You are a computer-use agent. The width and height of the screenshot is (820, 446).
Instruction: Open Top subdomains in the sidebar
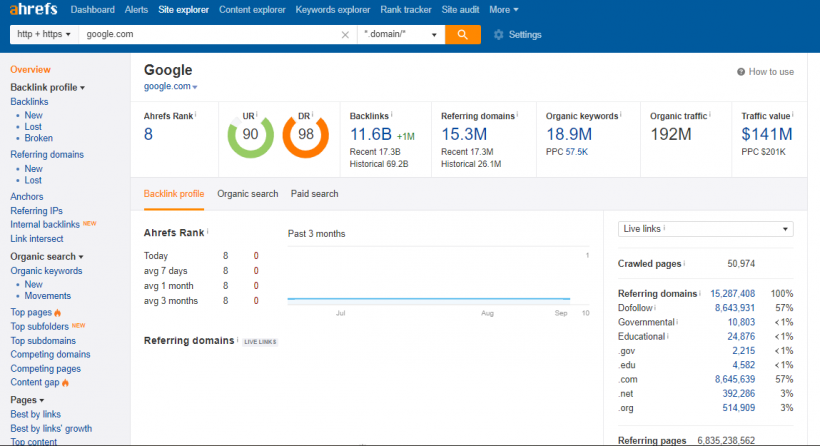click(x=43, y=341)
